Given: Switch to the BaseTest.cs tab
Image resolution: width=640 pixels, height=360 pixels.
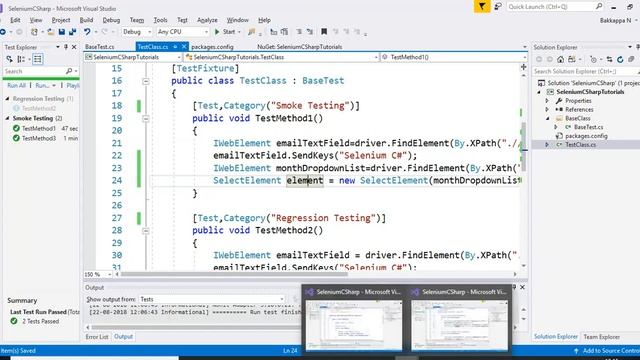Looking at the screenshot, I should point(100,47).
